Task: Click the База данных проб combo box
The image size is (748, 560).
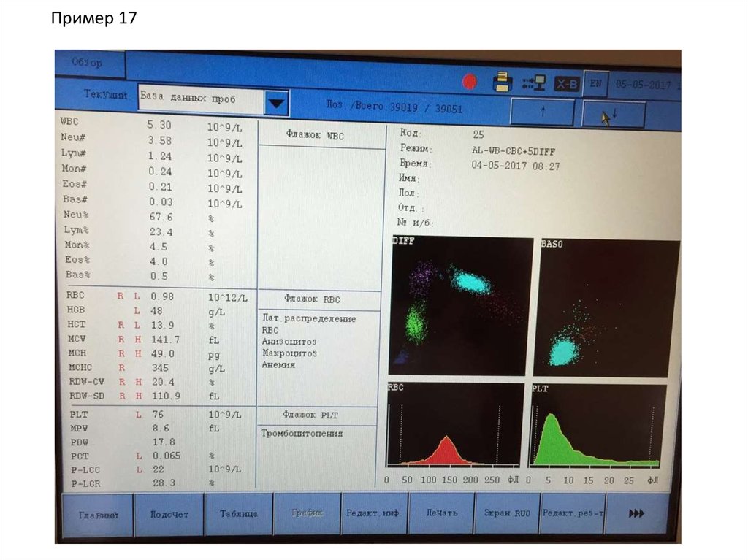Action: tap(198, 100)
